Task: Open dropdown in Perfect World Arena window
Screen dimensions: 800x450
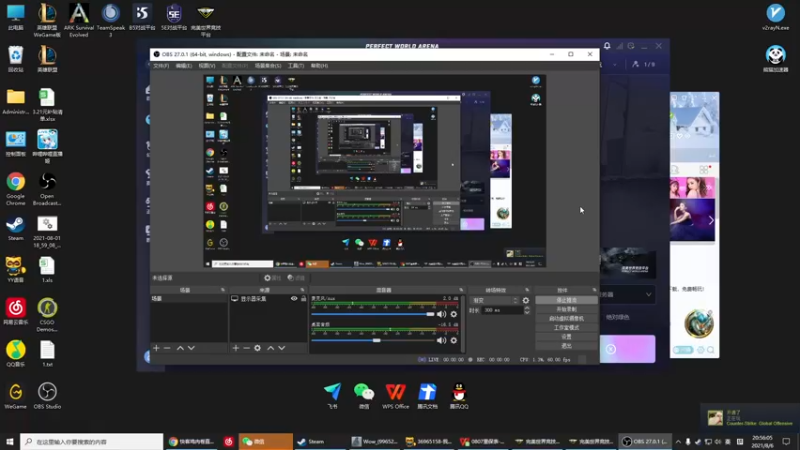Action: [x=648, y=294]
